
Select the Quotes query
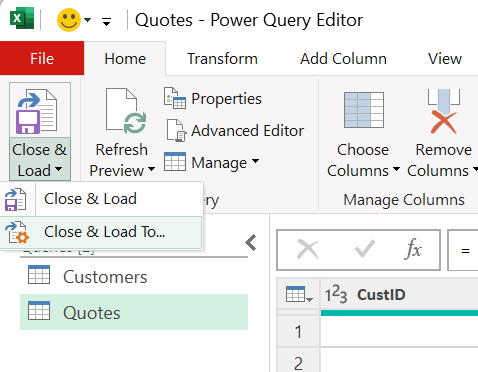(134, 312)
